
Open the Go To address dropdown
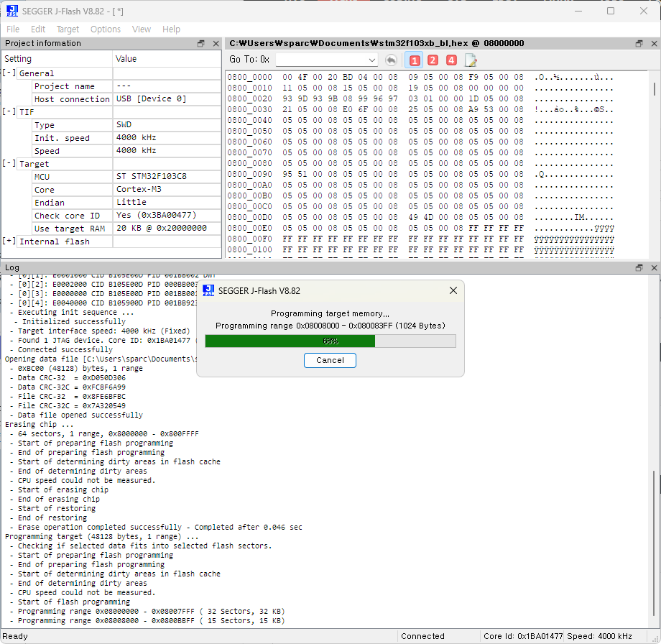(x=371, y=60)
